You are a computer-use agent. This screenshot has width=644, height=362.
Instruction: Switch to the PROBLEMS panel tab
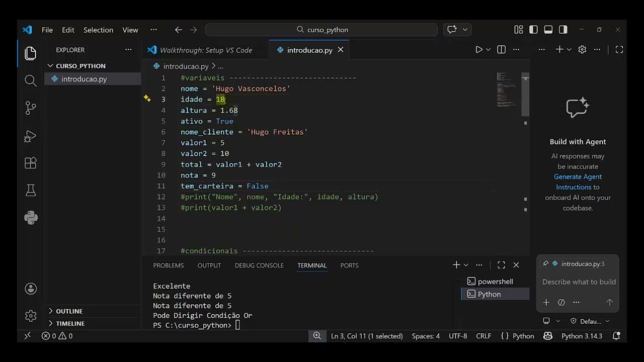point(169,265)
